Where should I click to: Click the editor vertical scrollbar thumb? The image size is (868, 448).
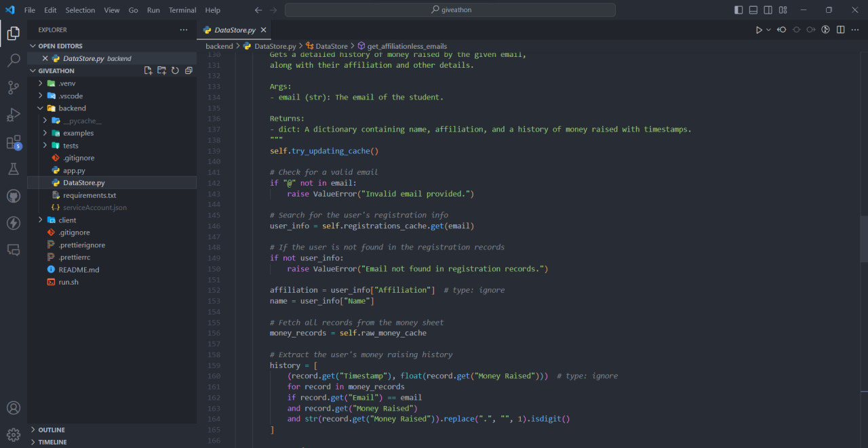[863, 239]
